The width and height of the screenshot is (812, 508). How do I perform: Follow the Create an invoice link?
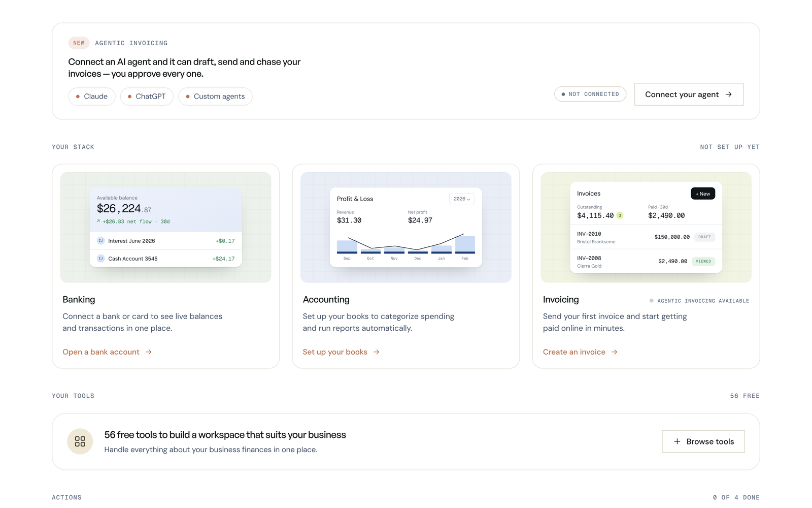pos(580,352)
